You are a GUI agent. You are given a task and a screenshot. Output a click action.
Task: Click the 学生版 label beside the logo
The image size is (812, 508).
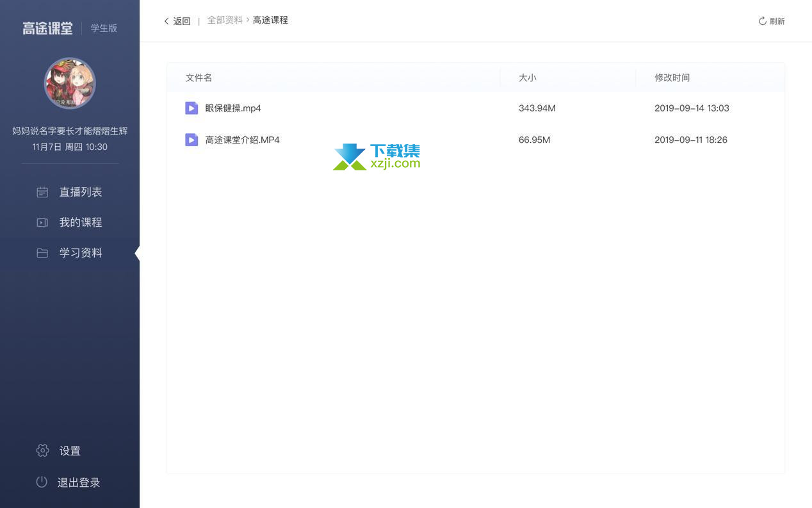pyautogui.click(x=104, y=28)
